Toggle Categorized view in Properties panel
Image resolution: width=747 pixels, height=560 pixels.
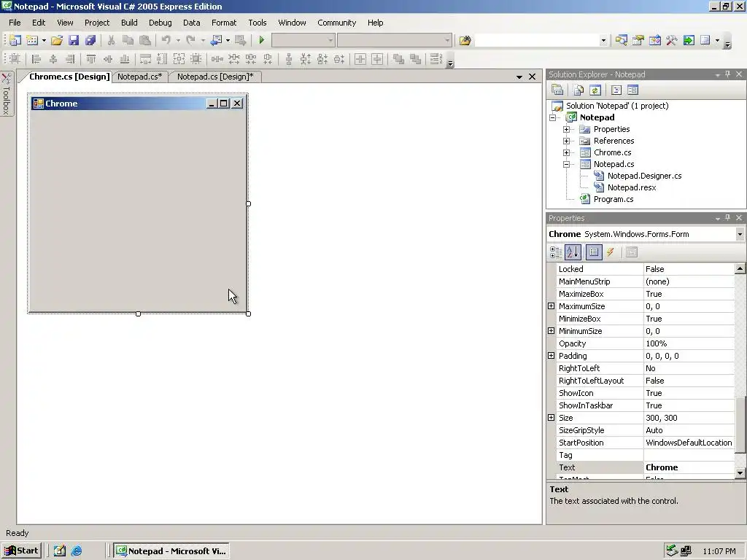click(x=555, y=252)
